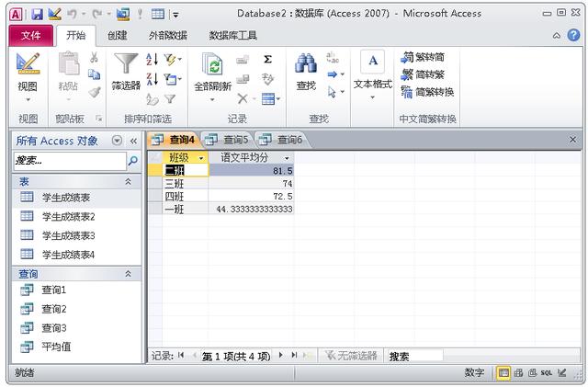Switch to the 创建 ribbon tab
This screenshot has height=387, width=588.
click(x=117, y=36)
